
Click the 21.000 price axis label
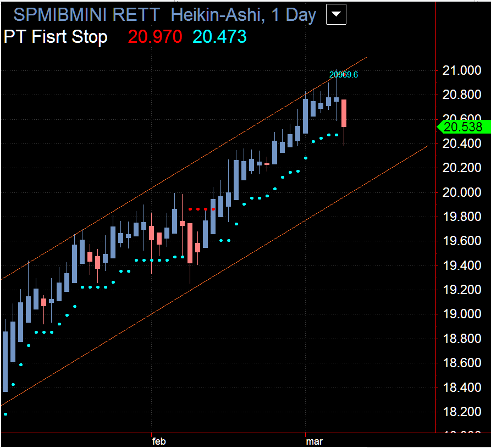[x=461, y=70]
